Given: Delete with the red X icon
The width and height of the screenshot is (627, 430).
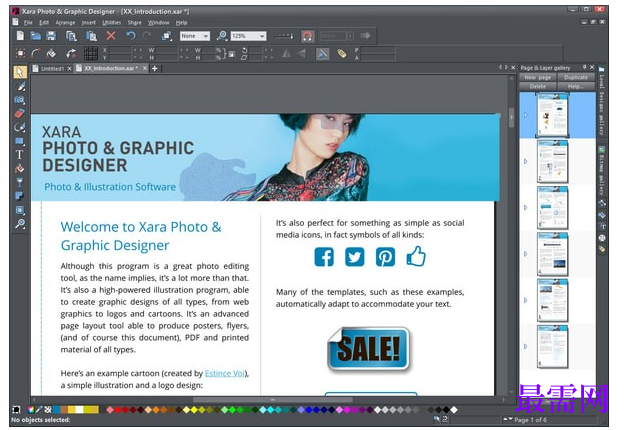Looking at the screenshot, I should tap(111, 36).
